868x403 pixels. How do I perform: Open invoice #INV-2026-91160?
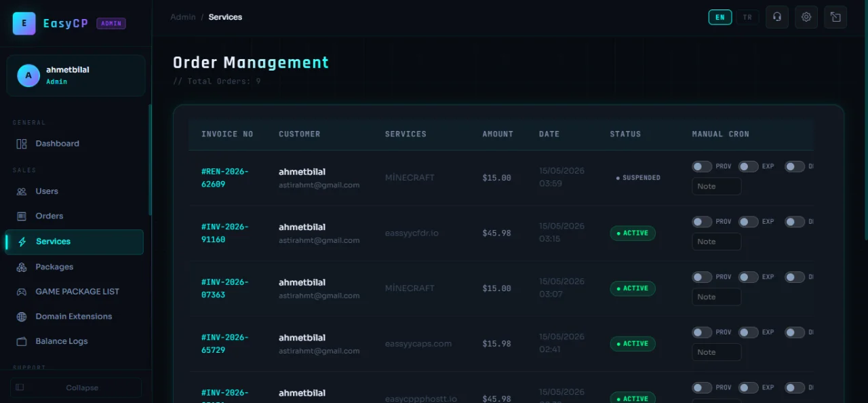tap(225, 233)
